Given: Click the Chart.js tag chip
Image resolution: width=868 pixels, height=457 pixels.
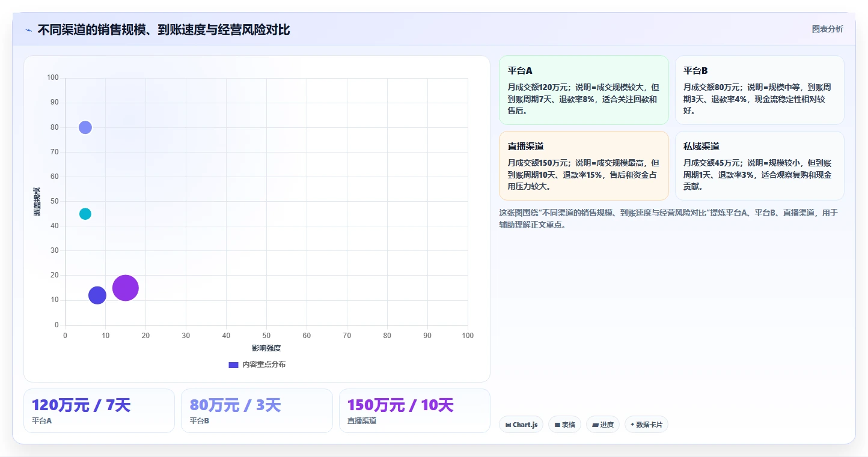Looking at the screenshot, I should [521, 425].
